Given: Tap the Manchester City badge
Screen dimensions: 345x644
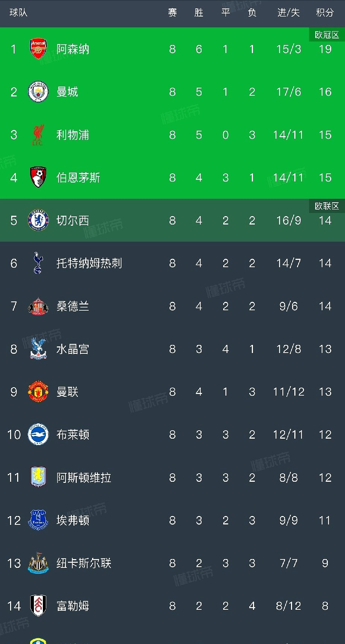Looking at the screenshot, I should point(38,92).
